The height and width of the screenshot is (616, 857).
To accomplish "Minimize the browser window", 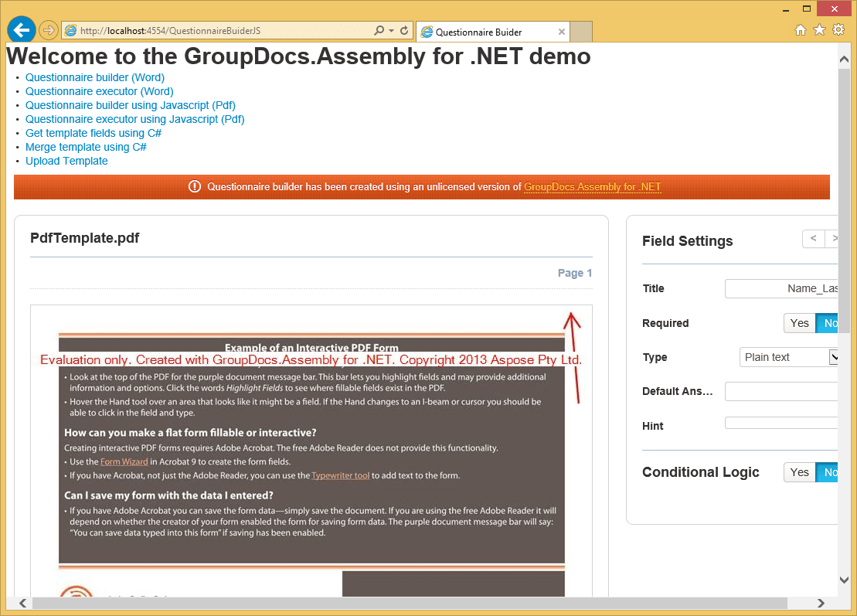I will click(786, 9).
